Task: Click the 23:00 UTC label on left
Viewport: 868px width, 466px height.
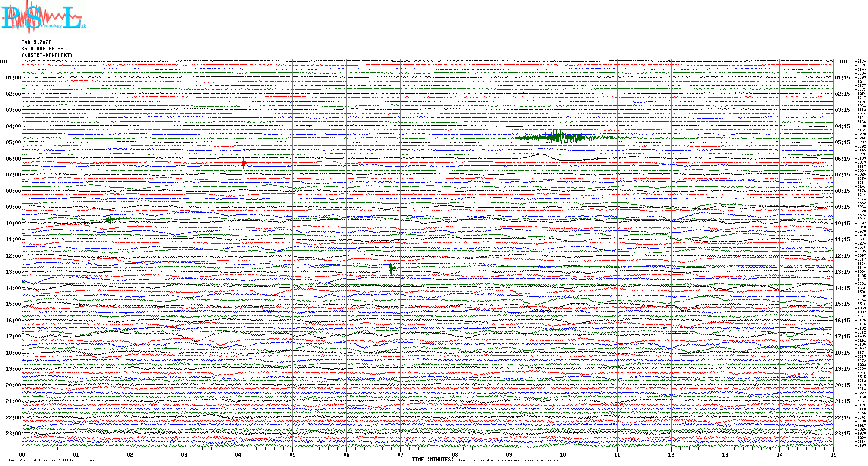Action: 13,434
